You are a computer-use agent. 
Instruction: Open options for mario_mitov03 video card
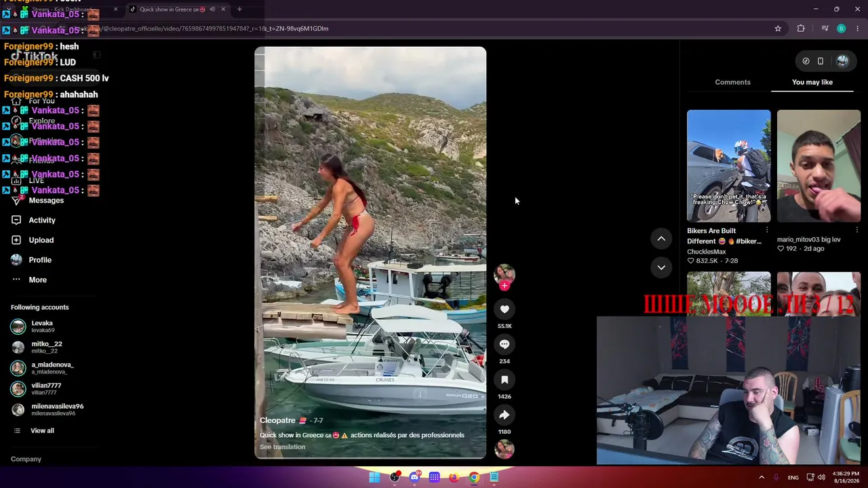[856, 230]
